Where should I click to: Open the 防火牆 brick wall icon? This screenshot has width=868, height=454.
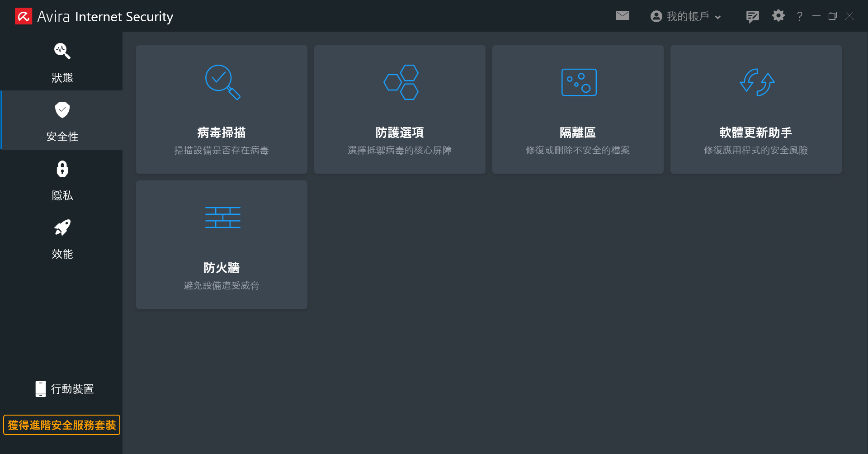[222, 218]
